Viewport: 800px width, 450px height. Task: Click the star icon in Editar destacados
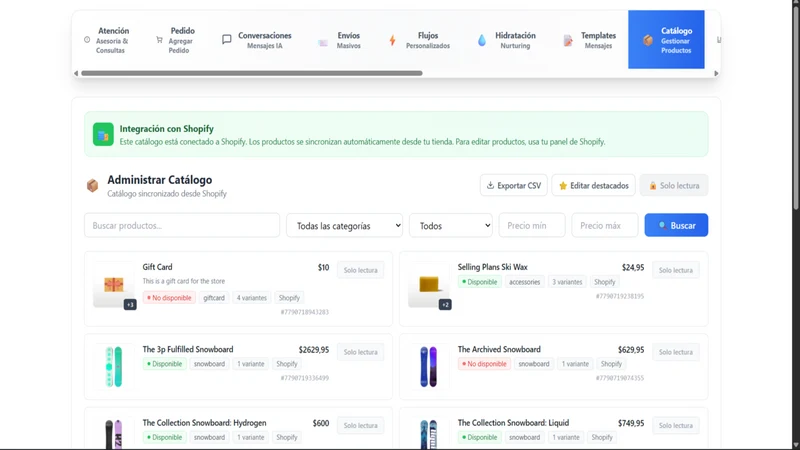click(563, 186)
